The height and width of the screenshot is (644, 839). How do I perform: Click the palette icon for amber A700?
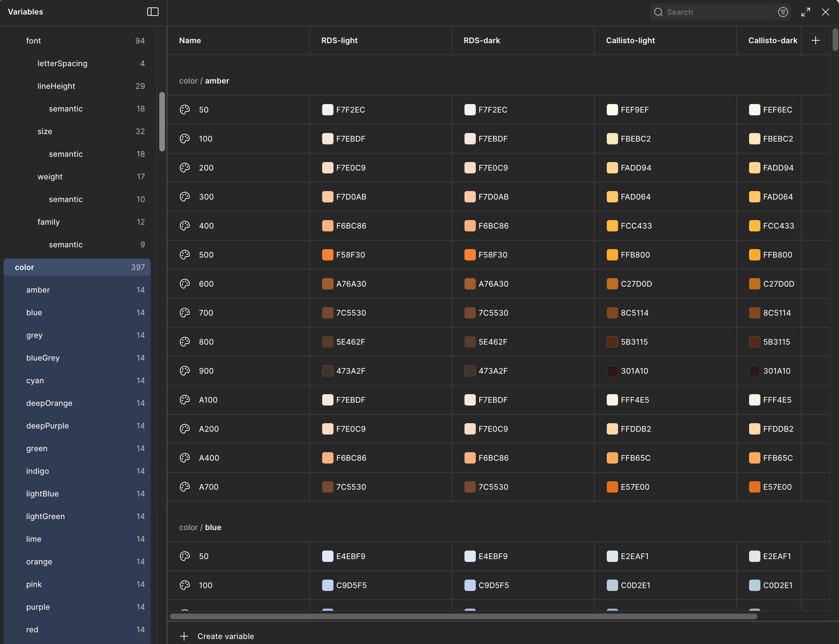click(185, 487)
